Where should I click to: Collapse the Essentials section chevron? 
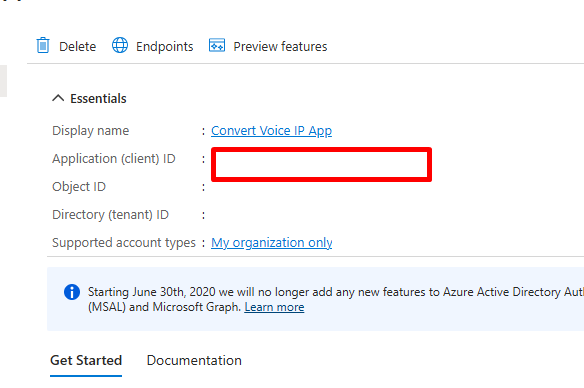tap(58, 98)
